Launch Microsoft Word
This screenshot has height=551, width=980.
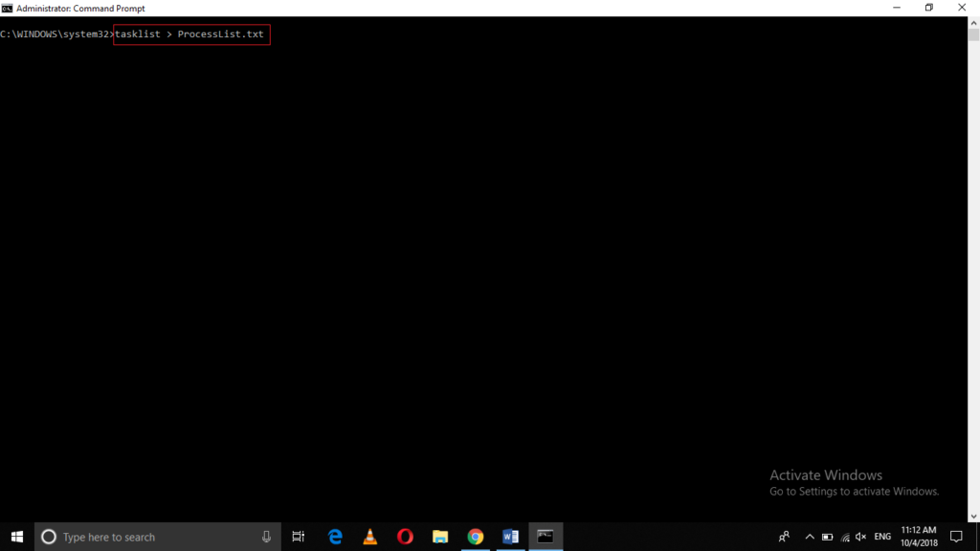click(x=510, y=537)
